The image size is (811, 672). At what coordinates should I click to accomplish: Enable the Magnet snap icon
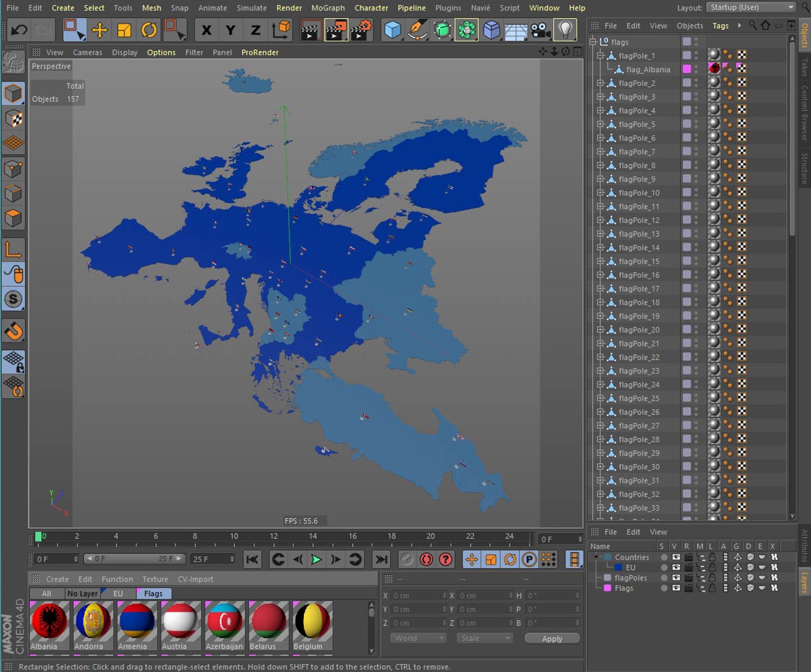(x=14, y=331)
